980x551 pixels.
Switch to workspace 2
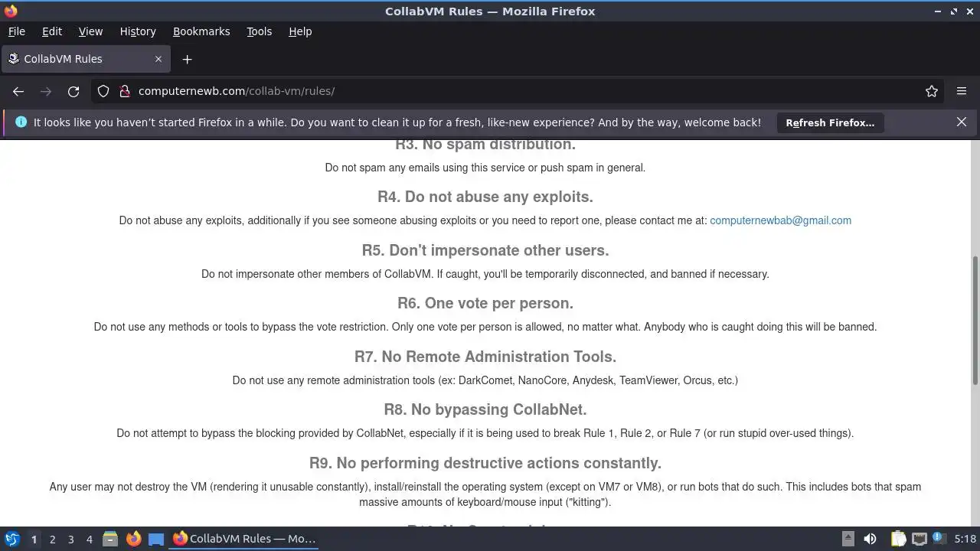[52, 539]
